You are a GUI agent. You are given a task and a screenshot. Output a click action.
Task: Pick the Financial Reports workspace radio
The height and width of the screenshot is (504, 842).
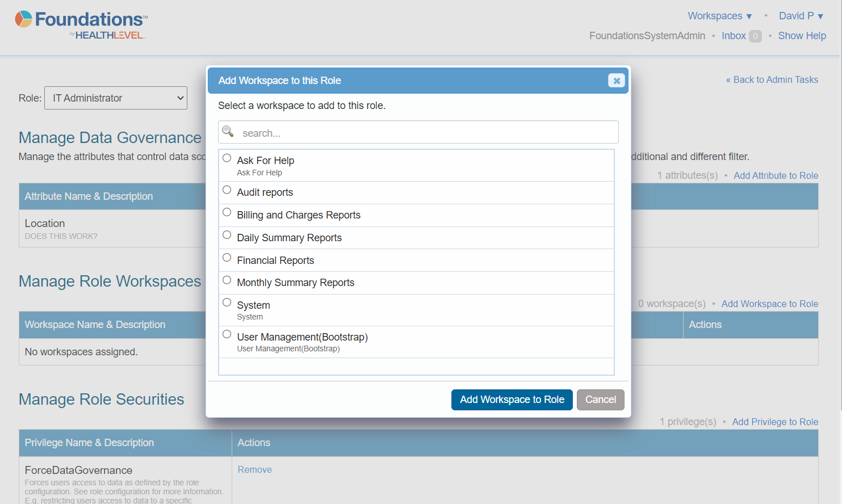227,258
